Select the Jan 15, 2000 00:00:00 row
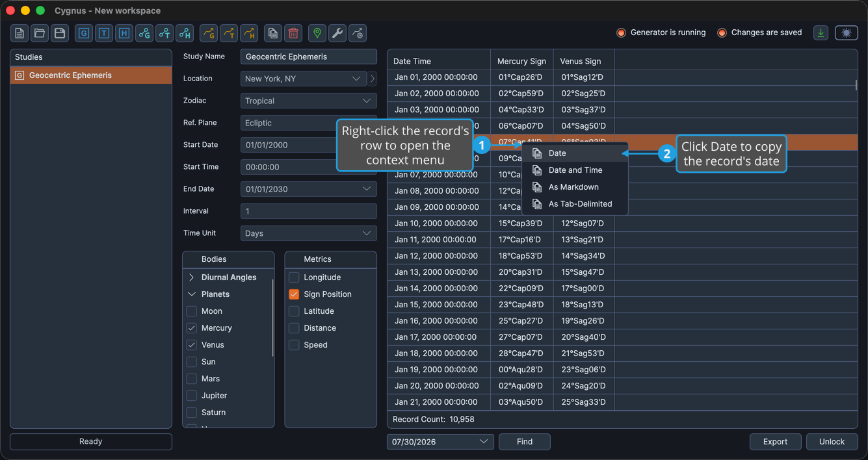The image size is (868, 460). pos(623,305)
